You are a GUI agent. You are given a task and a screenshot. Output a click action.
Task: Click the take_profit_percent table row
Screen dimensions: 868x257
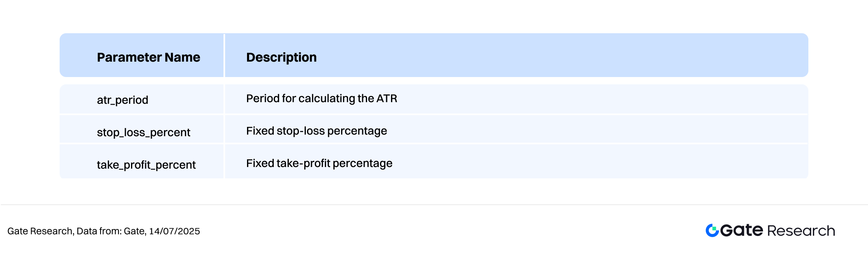point(434,161)
